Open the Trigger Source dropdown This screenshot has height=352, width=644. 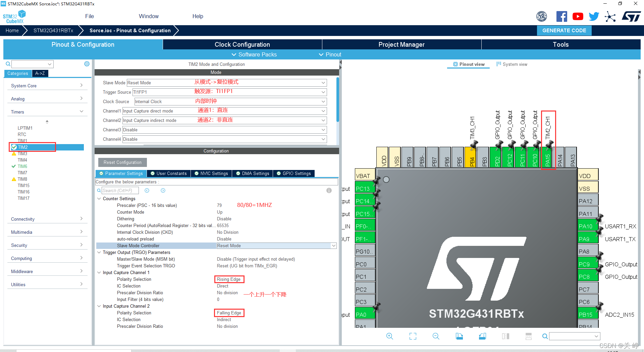[x=229, y=92]
